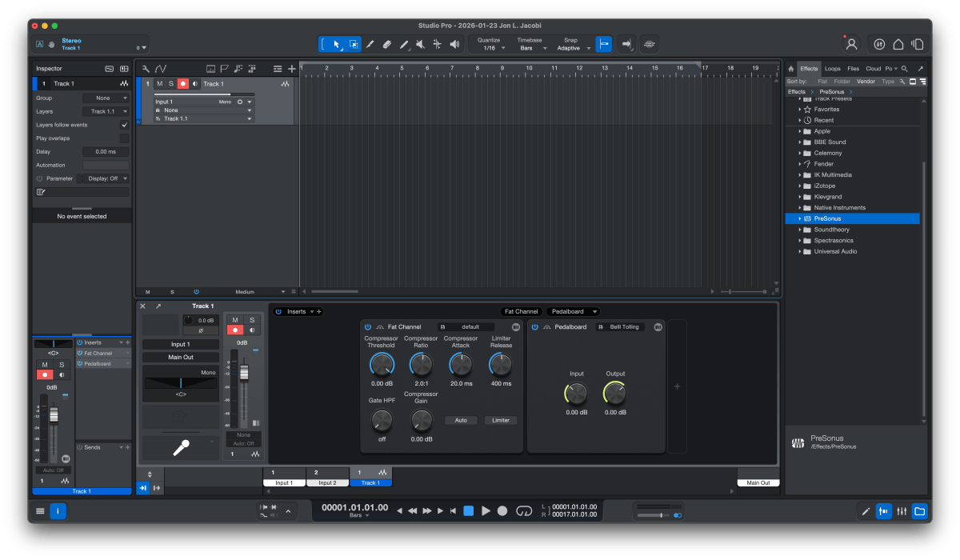Select the Listen tool

[454, 44]
